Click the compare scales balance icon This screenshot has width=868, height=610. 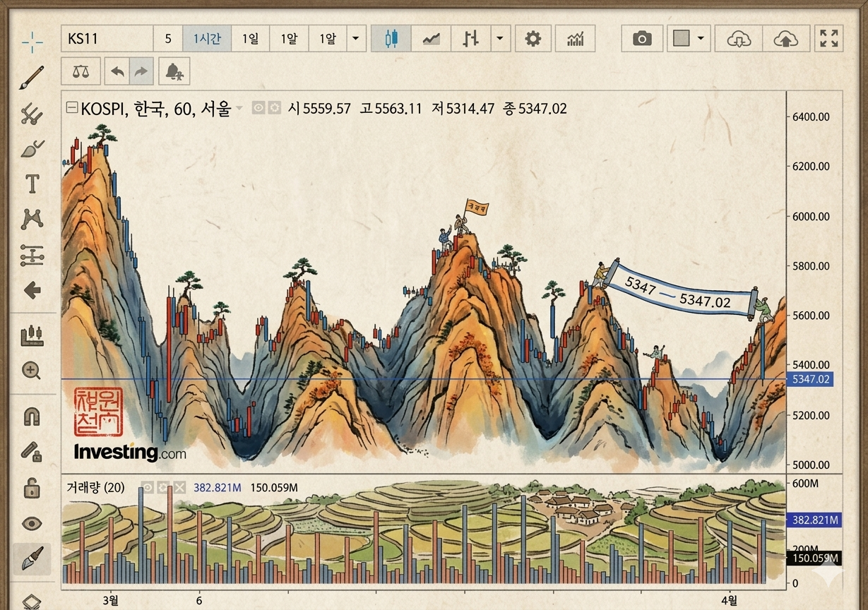[x=81, y=71]
